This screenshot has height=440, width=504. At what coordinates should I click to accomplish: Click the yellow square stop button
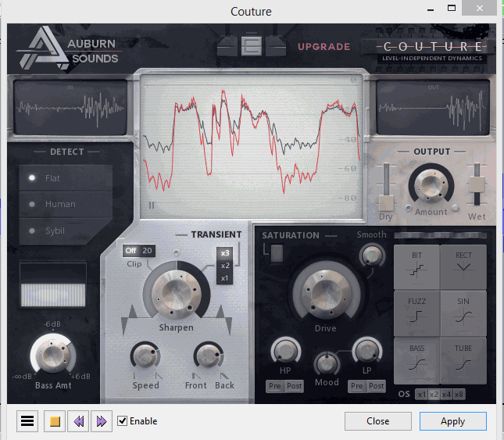[x=55, y=421]
